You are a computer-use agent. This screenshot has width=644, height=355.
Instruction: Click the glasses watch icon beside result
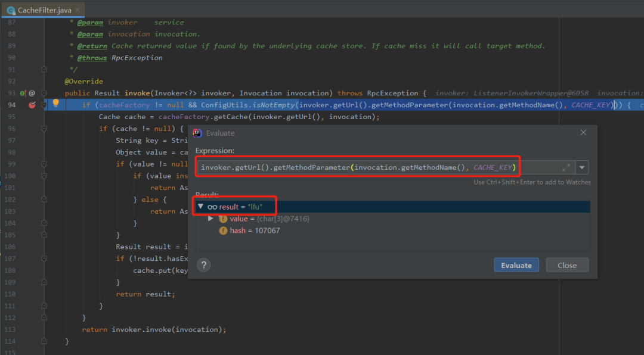click(x=212, y=207)
